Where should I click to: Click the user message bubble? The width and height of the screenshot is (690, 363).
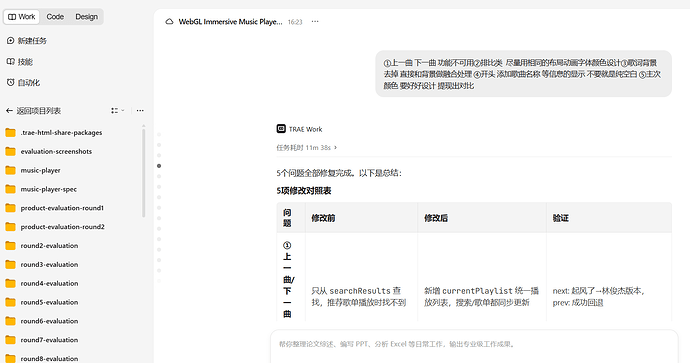pos(523,74)
